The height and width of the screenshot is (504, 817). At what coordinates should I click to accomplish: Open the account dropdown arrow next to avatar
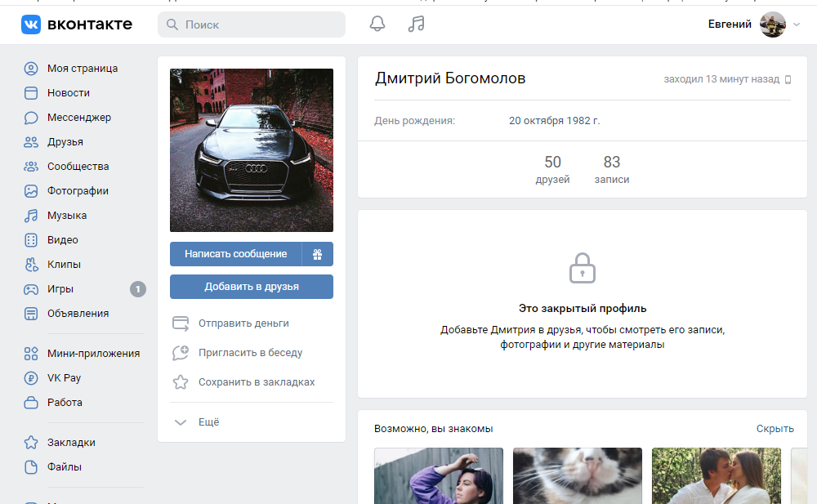[796, 25]
